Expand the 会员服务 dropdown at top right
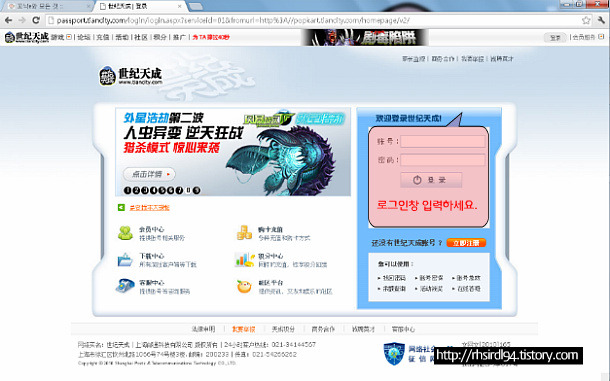 [x=601, y=37]
